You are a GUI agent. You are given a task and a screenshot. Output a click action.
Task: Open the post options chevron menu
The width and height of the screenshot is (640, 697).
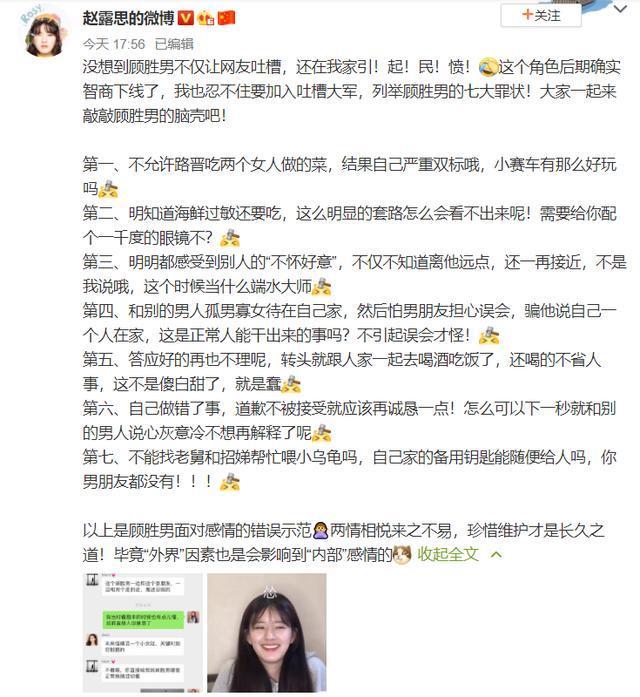pos(620,9)
